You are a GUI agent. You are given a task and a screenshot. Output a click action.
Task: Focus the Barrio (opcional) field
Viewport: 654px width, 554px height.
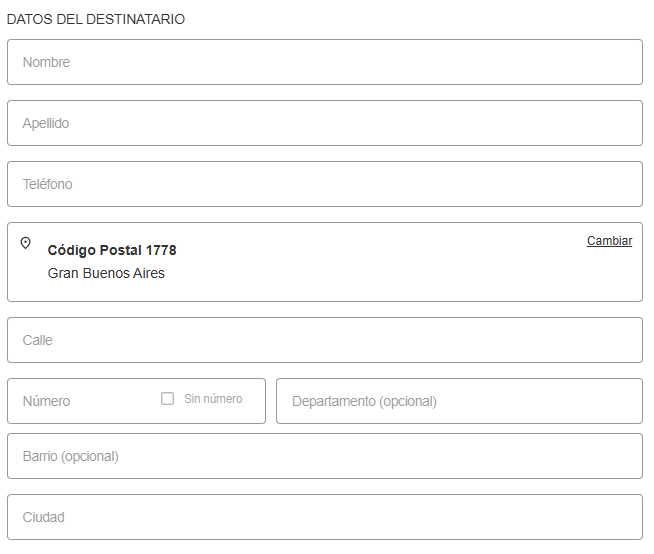click(x=324, y=456)
